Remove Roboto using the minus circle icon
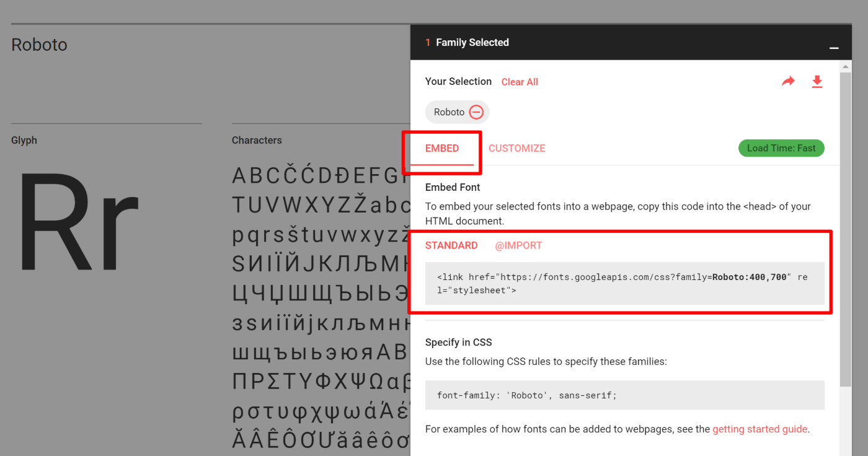 pos(476,112)
